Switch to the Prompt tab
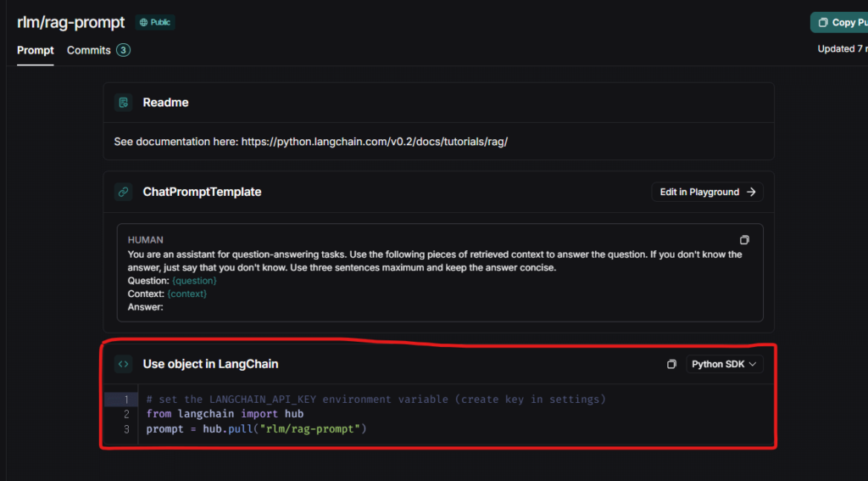 point(36,50)
